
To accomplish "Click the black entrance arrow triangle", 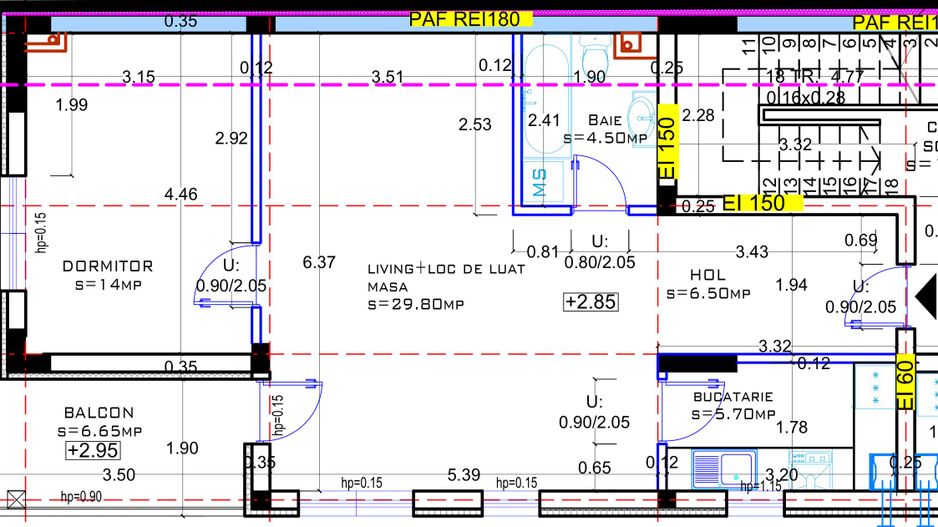I will 927,296.
